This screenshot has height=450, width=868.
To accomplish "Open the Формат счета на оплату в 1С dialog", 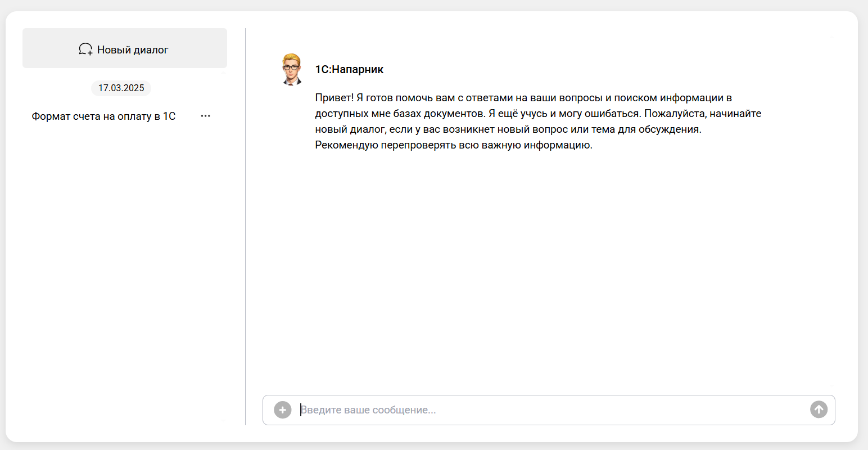I will point(103,116).
